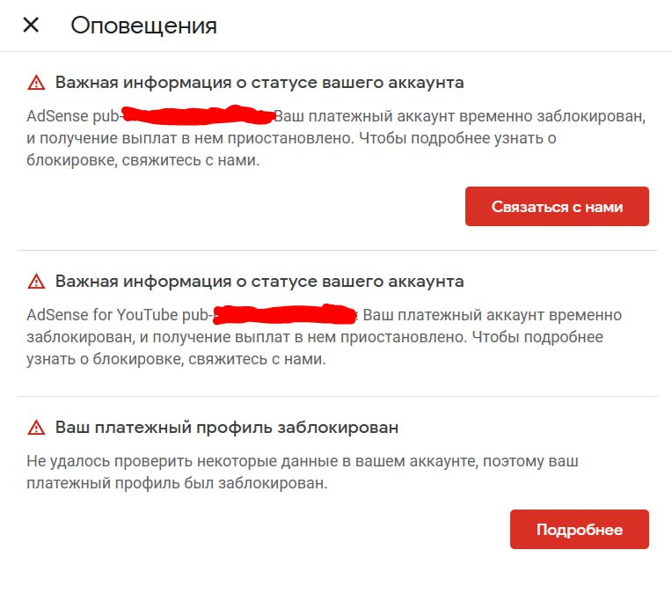
Task: Select first Важная информация о статусе heading
Action: pyautogui.click(x=259, y=83)
